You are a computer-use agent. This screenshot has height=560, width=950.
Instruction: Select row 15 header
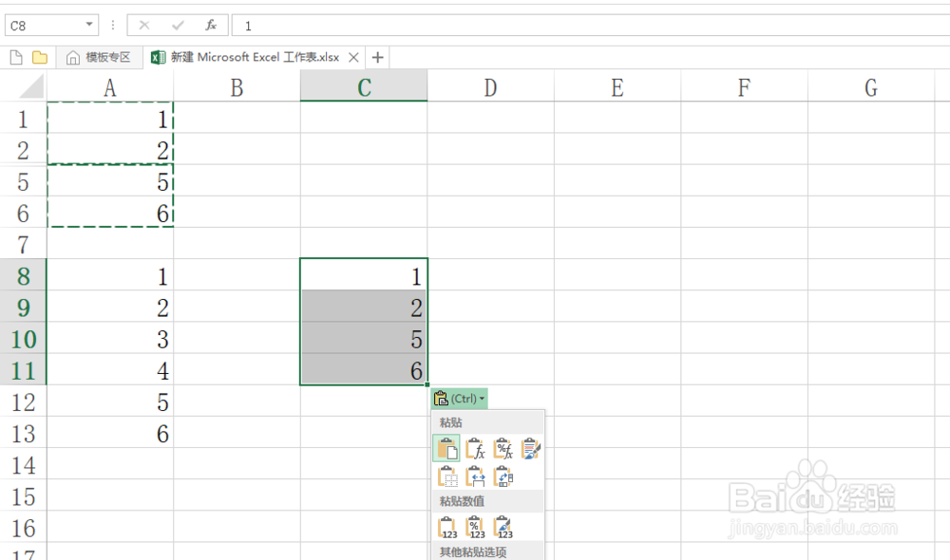(x=23, y=495)
